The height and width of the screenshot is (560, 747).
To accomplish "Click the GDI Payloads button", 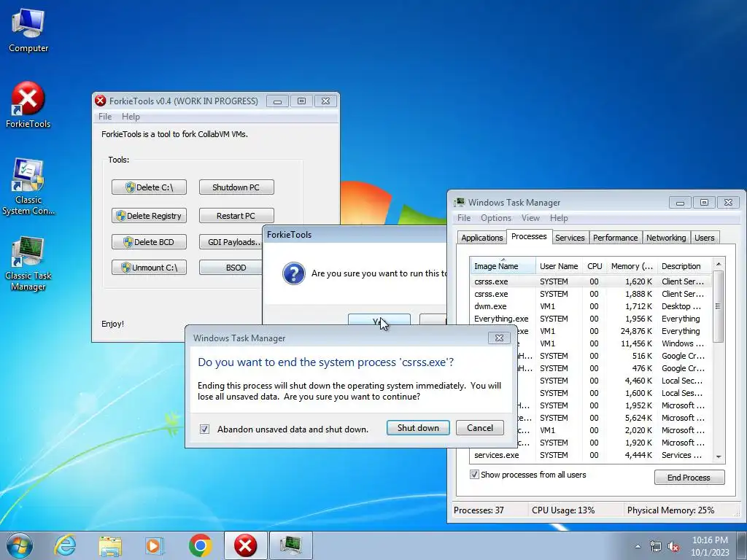I will pyautogui.click(x=231, y=242).
